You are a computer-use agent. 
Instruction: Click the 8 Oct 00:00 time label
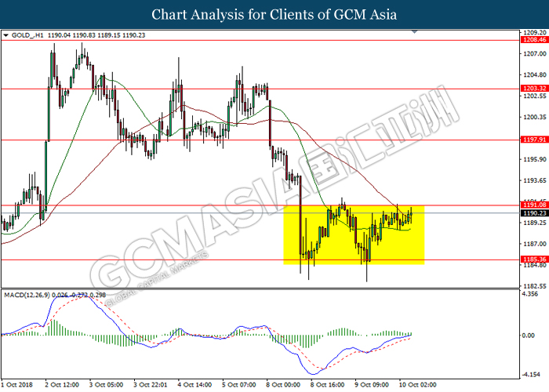(x=283, y=385)
